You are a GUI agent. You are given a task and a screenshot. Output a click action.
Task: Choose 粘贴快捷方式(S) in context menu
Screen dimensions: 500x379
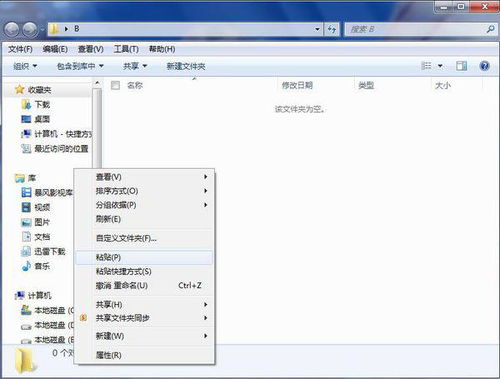(x=144, y=271)
